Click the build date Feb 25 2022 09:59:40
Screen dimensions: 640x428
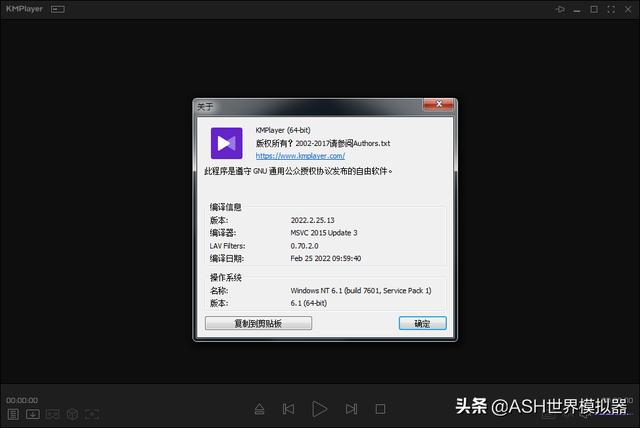(326, 258)
